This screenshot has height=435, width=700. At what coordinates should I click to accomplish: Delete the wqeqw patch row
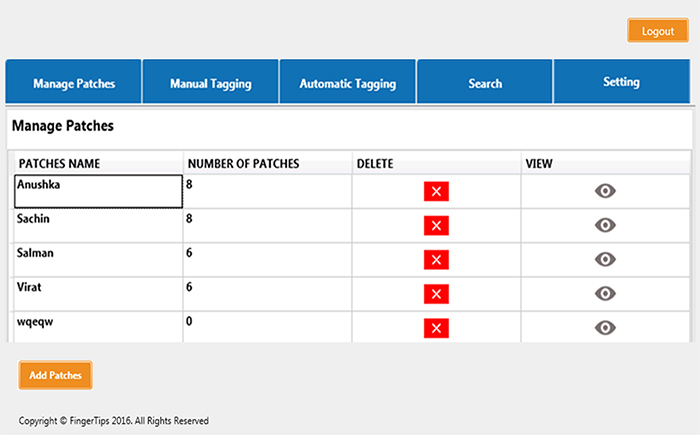436,328
